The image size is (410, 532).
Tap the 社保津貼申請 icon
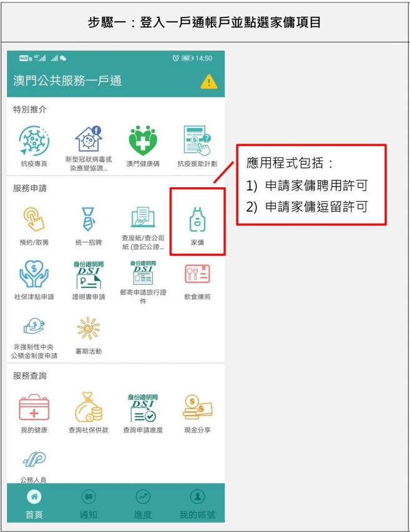point(34,273)
